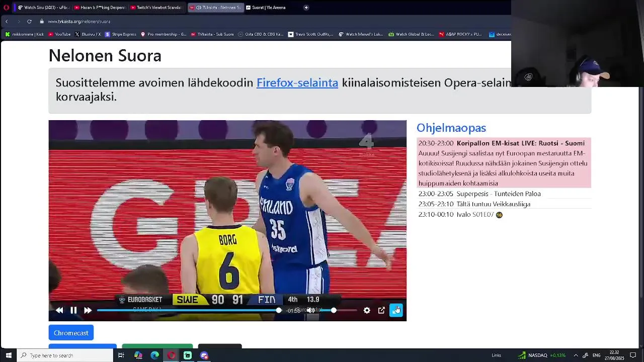
Task: Open the Discord icon on taskbar
Action: [204, 355]
